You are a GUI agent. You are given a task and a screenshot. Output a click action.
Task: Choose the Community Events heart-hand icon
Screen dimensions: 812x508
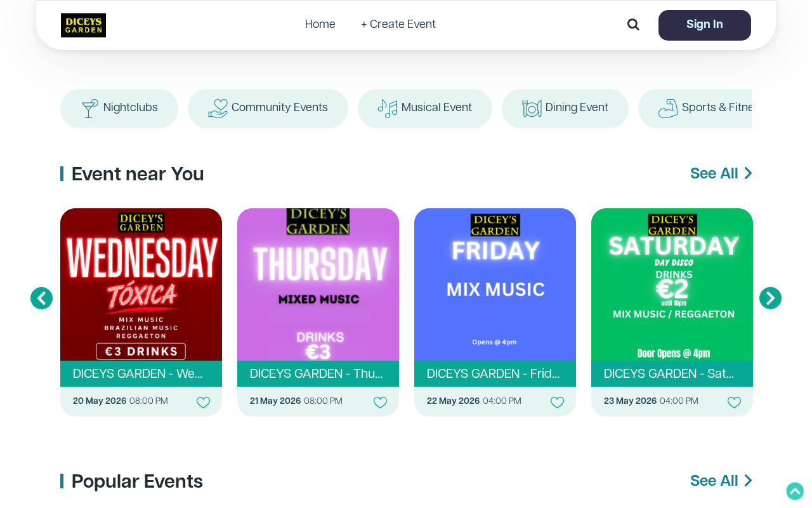[218, 109]
